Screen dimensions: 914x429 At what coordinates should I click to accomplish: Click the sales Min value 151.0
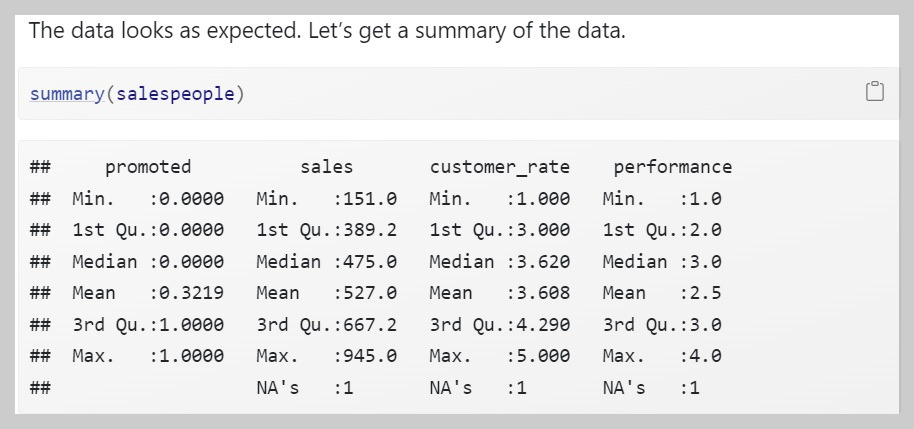coord(370,199)
